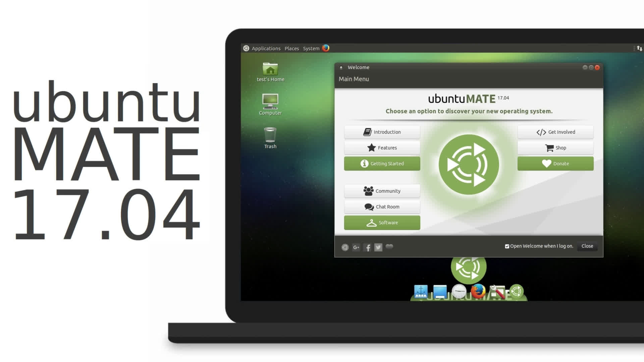This screenshot has width=644, height=362.
Task: Click the System menu option
Action: click(311, 48)
